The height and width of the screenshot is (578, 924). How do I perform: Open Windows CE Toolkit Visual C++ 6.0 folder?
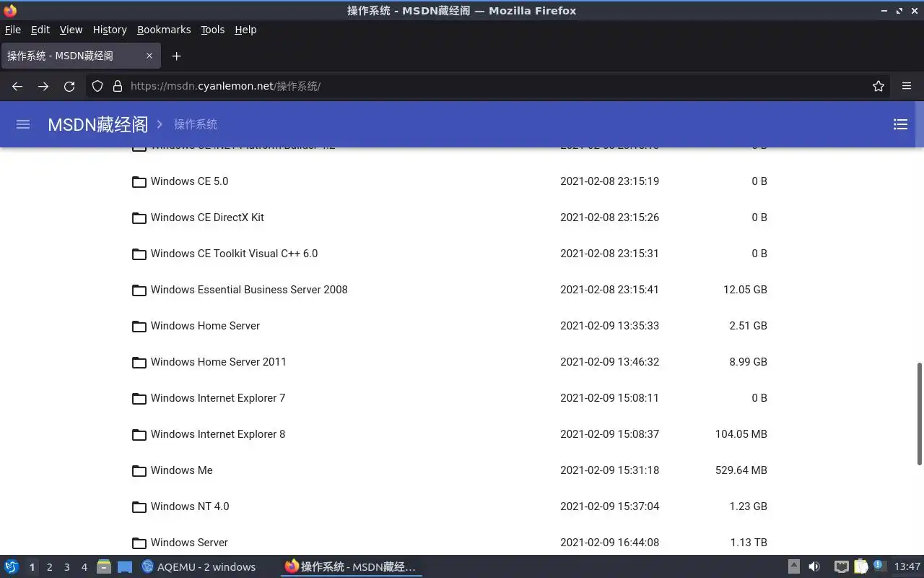pos(234,254)
